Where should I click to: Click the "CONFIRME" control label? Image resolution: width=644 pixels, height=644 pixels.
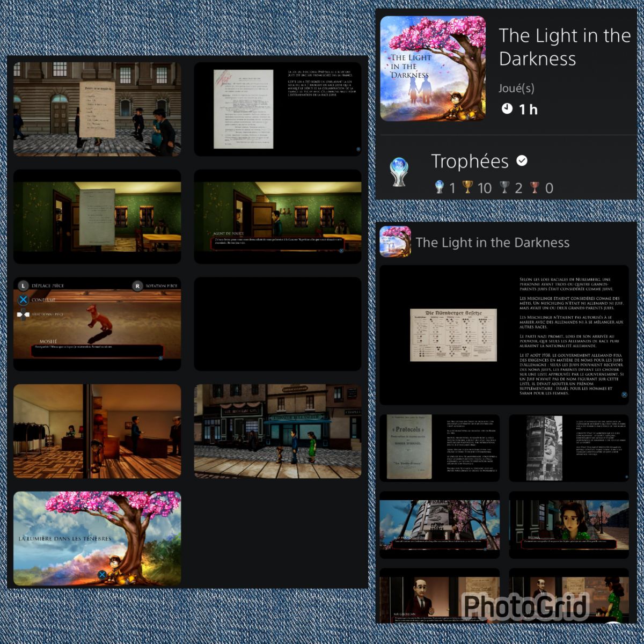(43, 300)
